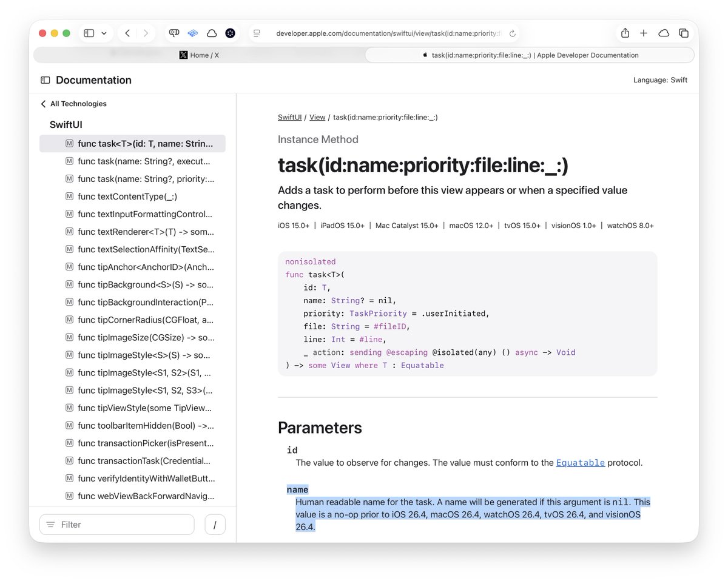728x581 pixels.
Task: Toggle the Safari sidebar button
Action: click(89, 33)
